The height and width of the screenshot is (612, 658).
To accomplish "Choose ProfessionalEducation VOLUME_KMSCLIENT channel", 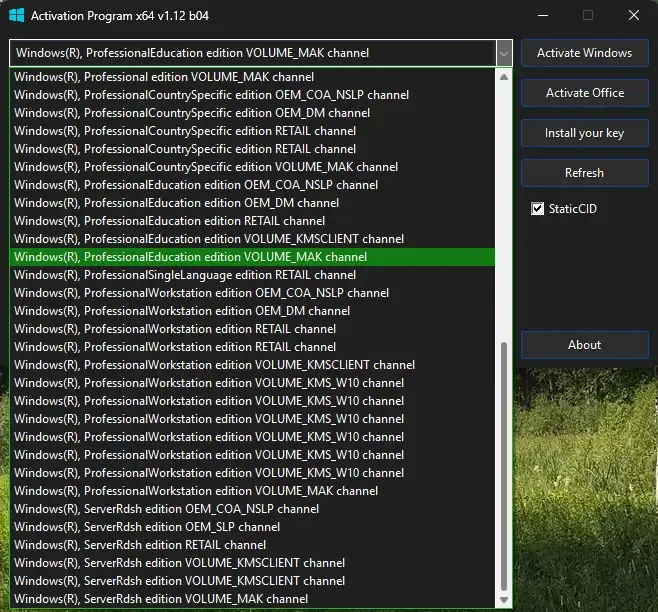I will point(252,239).
